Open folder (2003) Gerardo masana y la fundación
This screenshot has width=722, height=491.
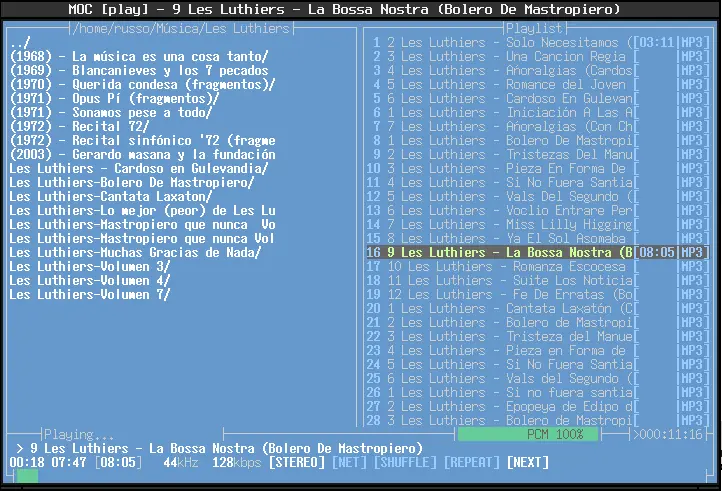142,154
